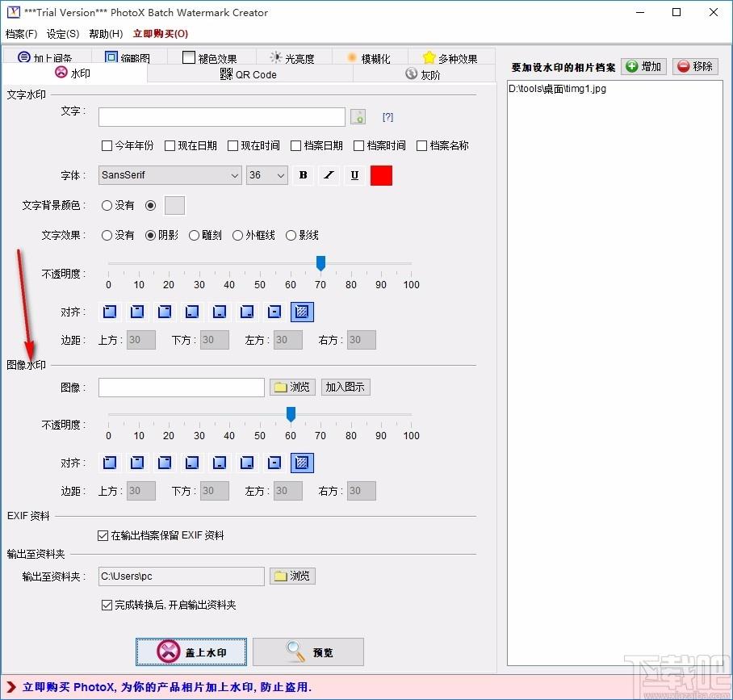Open the font size 36 dropdown
The width and height of the screenshot is (733, 700).
coord(267,175)
